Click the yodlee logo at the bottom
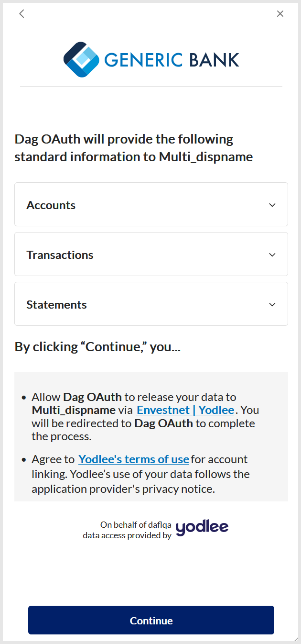This screenshot has height=644, width=301. 202,527
